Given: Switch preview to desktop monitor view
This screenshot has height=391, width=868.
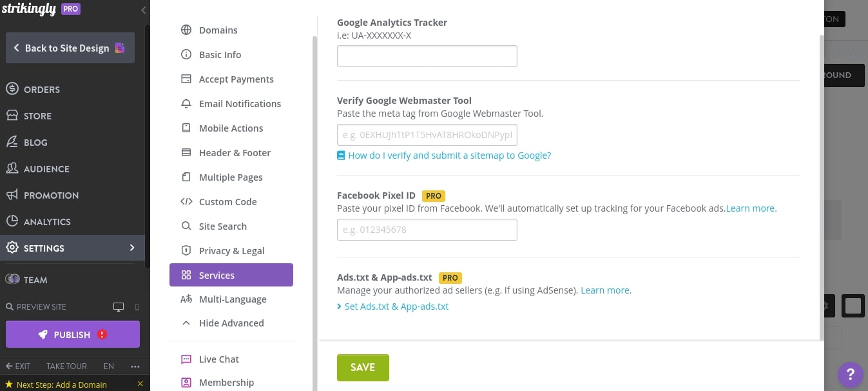Looking at the screenshot, I should pyautogui.click(x=119, y=306).
